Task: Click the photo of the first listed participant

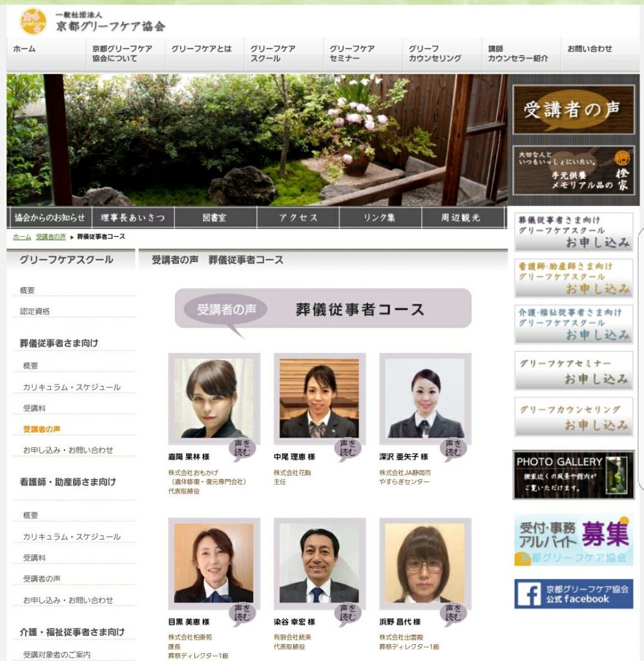Action: coord(213,398)
